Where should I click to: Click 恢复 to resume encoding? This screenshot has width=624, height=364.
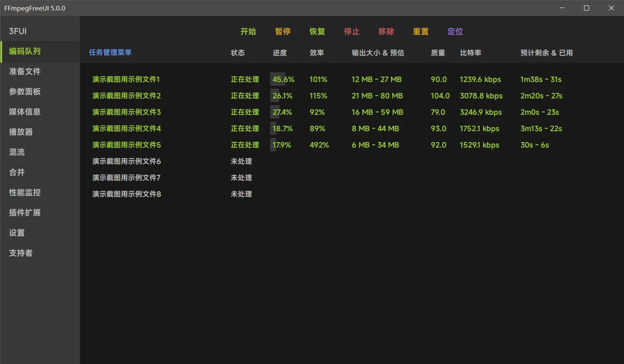pos(317,32)
